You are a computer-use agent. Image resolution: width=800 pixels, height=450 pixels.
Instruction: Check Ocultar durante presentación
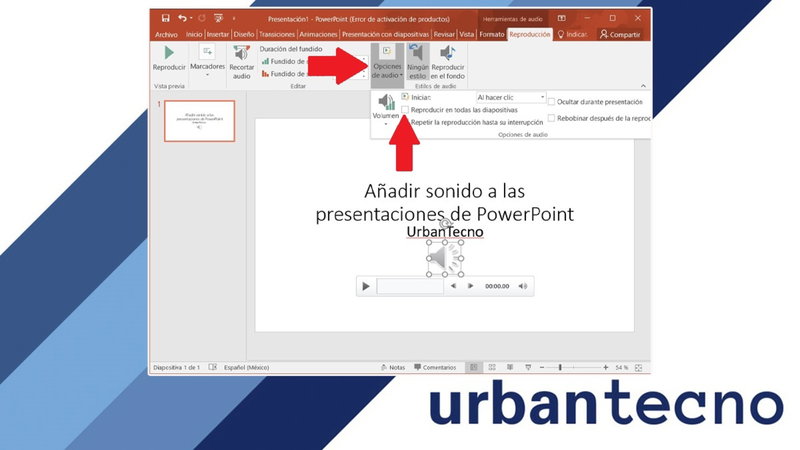pyautogui.click(x=552, y=102)
